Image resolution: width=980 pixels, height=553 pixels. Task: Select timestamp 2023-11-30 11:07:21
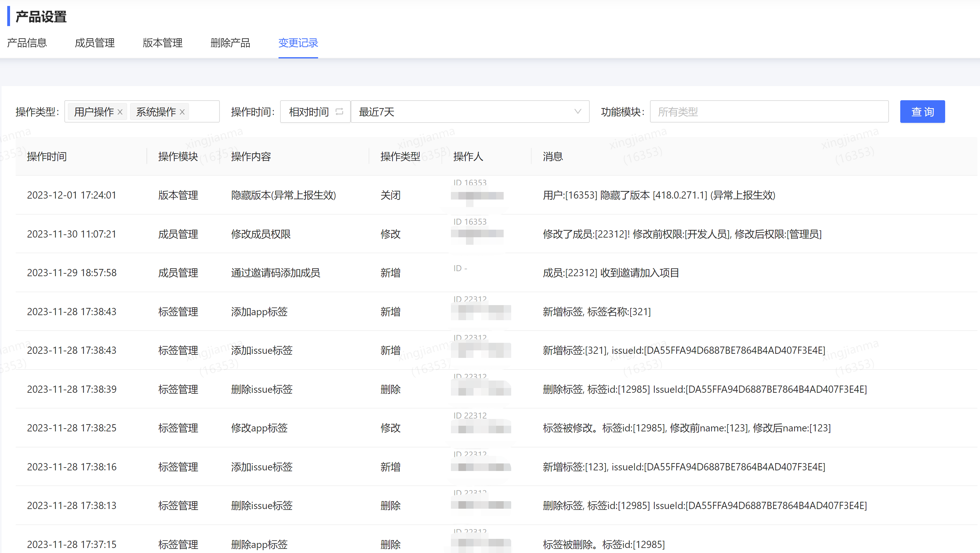72,234
